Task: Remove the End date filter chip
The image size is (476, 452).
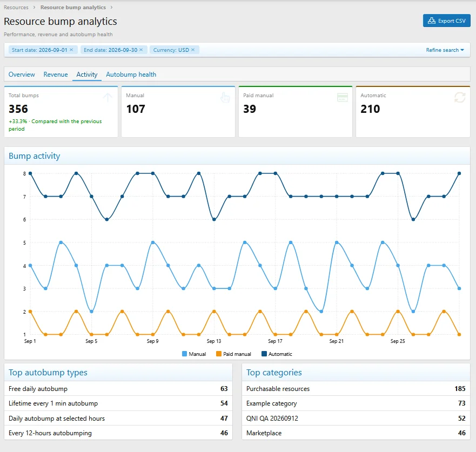Action: [x=141, y=50]
